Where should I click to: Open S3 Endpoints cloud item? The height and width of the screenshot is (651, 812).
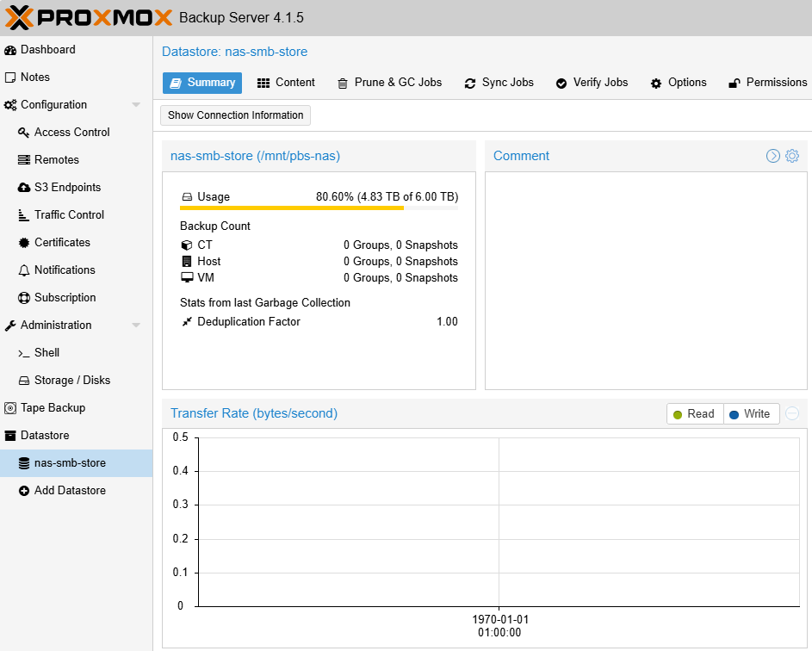67,187
